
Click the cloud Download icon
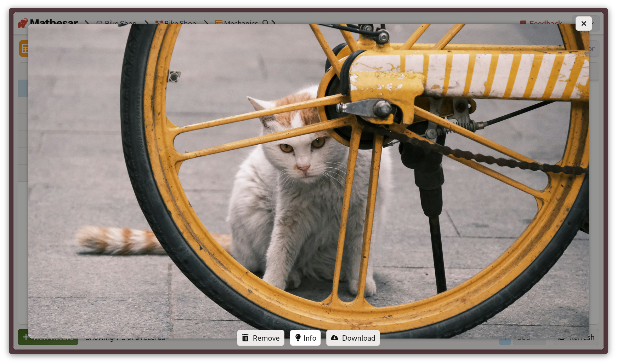click(x=334, y=338)
